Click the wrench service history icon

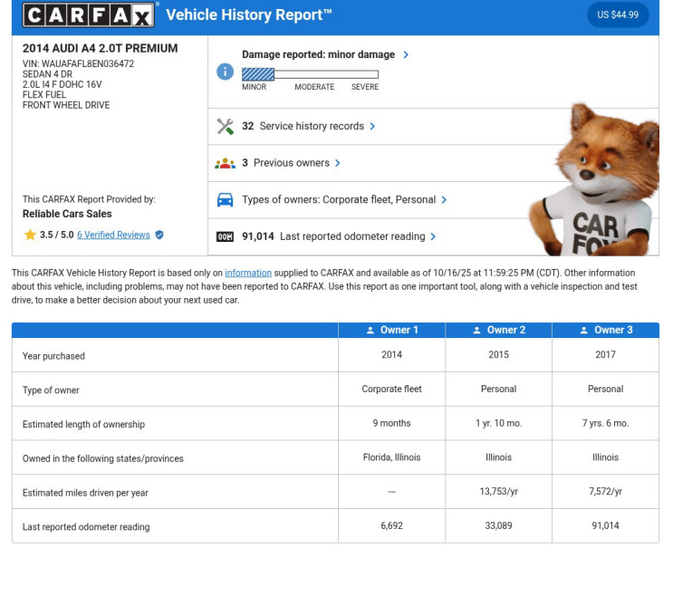coord(225,127)
